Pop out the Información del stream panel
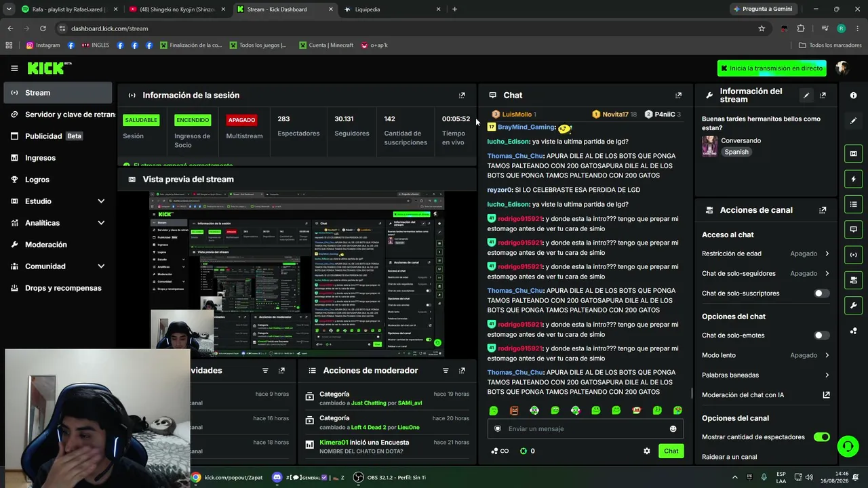868x488 pixels. 823,96
